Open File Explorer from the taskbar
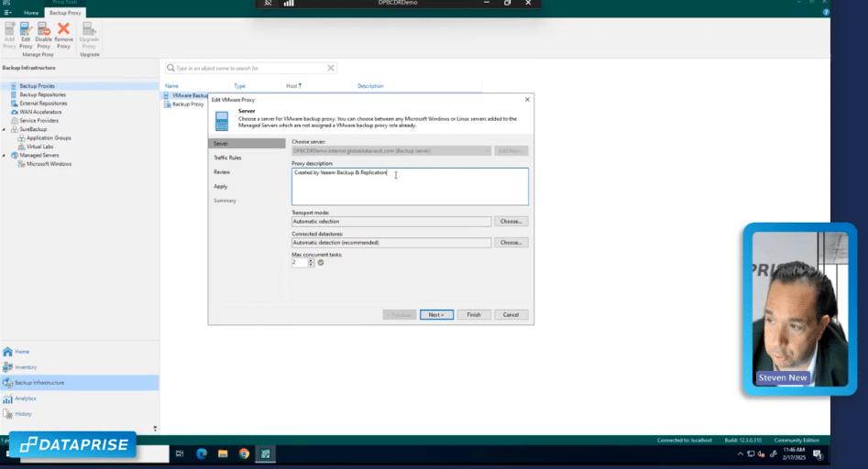 (223, 453)
